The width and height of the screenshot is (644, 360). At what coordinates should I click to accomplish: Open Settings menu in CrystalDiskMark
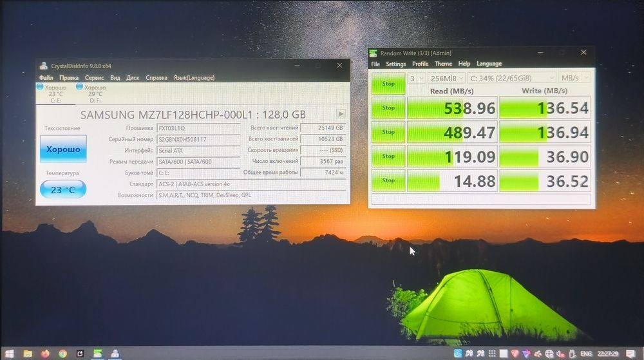395,64
